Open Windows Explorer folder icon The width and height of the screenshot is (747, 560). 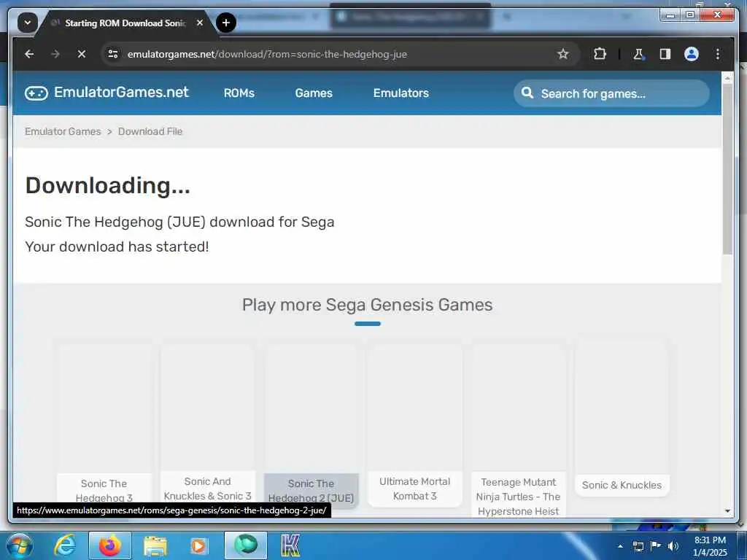pyautogui.click(x=155, y=545)
